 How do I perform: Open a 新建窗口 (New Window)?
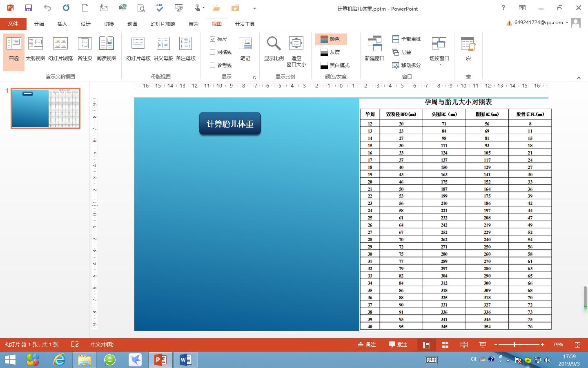coord(374,48)
